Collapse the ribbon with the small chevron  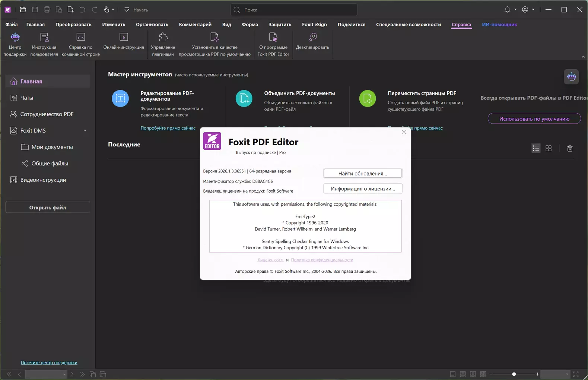point(583,57)
